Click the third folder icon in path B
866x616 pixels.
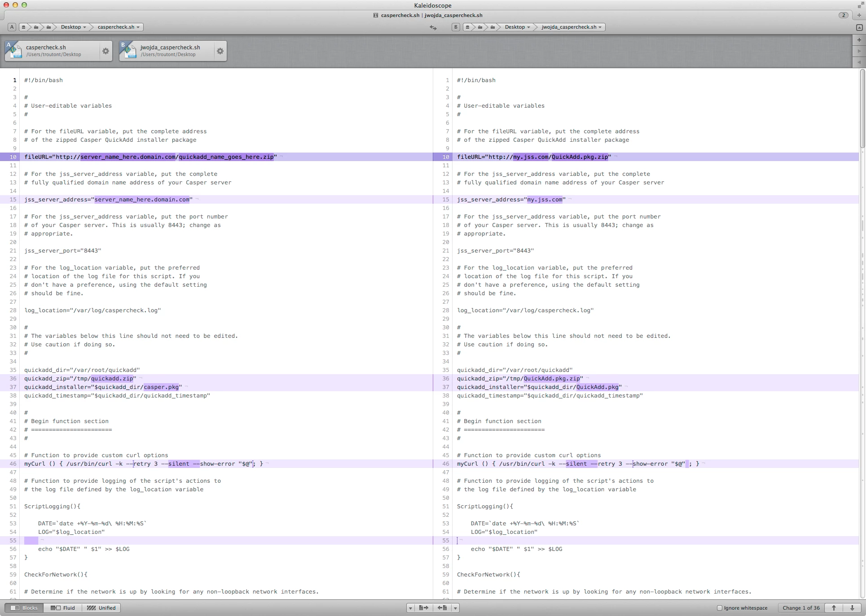(492, 27)
